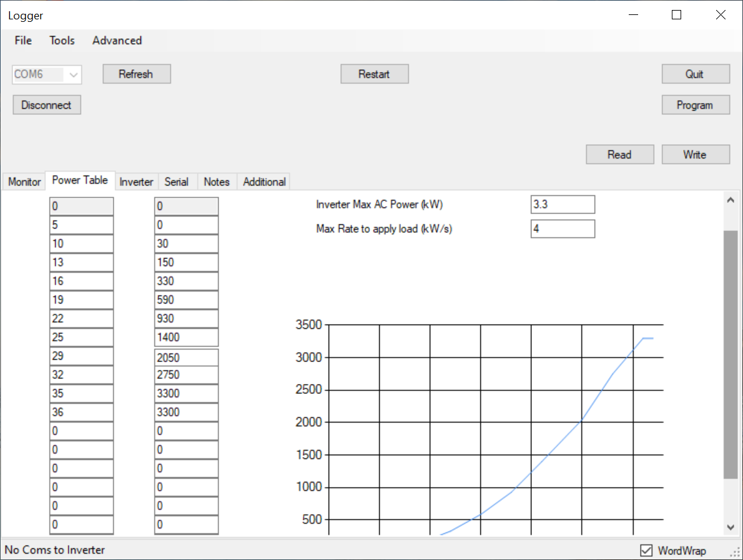
Task: Open the Tools menu
Action: coord(62,41)
